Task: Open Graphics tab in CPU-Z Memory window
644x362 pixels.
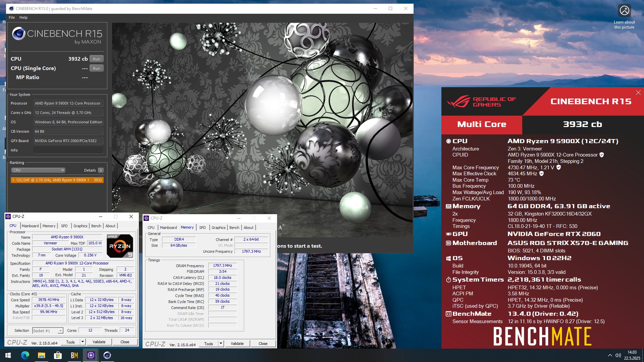Action: click(219, 228)
